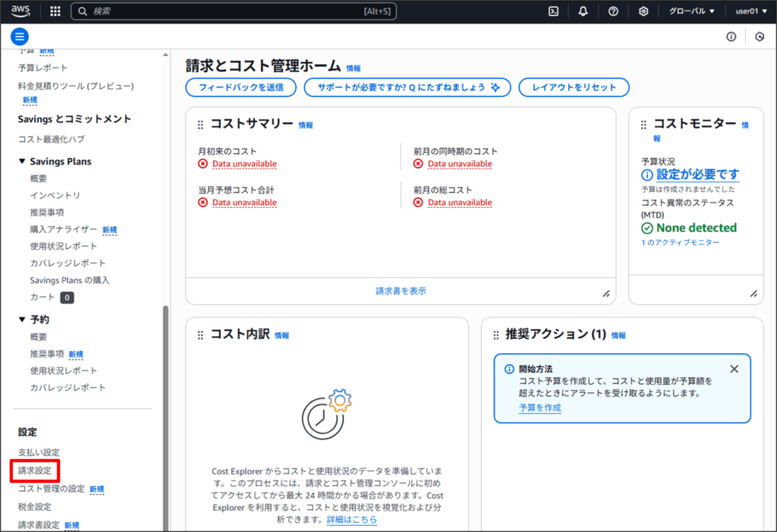
Task: Collapse the 予約 section
Action: coord(22,320)
